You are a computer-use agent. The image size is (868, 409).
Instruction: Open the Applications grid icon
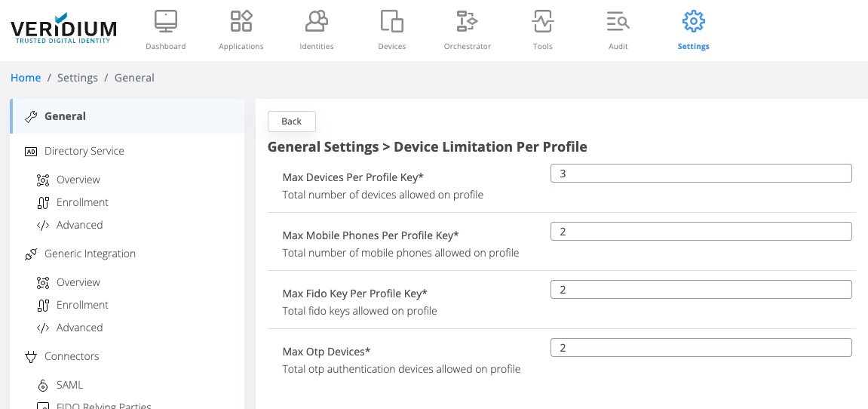click(241, 22)
